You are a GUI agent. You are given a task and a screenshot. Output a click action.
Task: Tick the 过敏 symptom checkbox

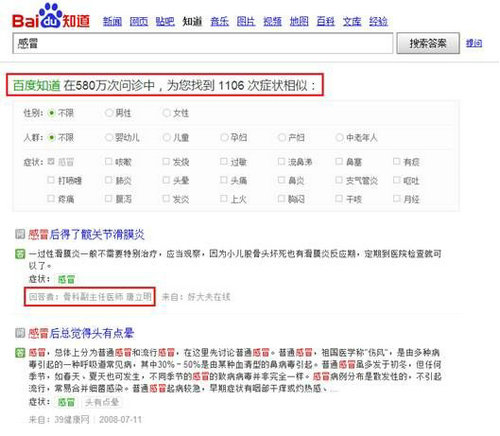(224, 162)
